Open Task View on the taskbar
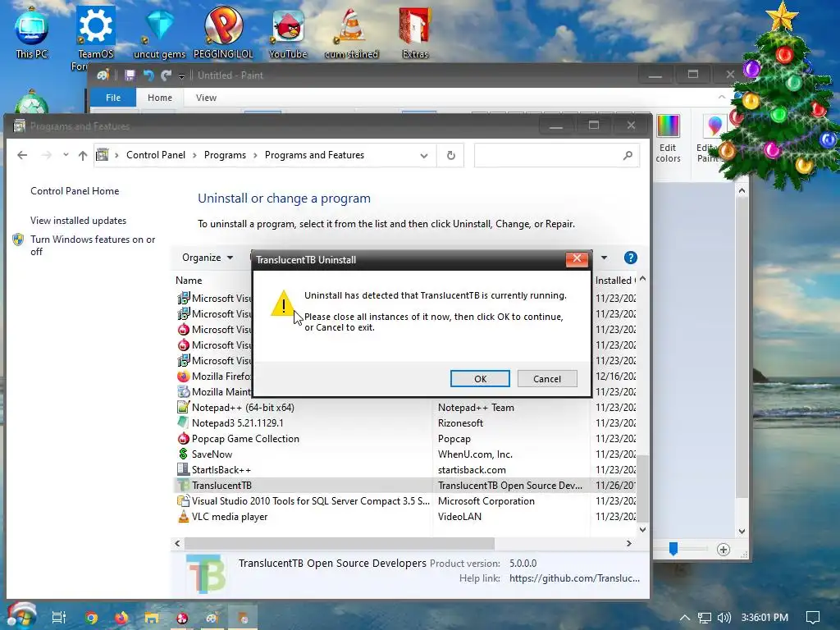 (x=58, y=617)
